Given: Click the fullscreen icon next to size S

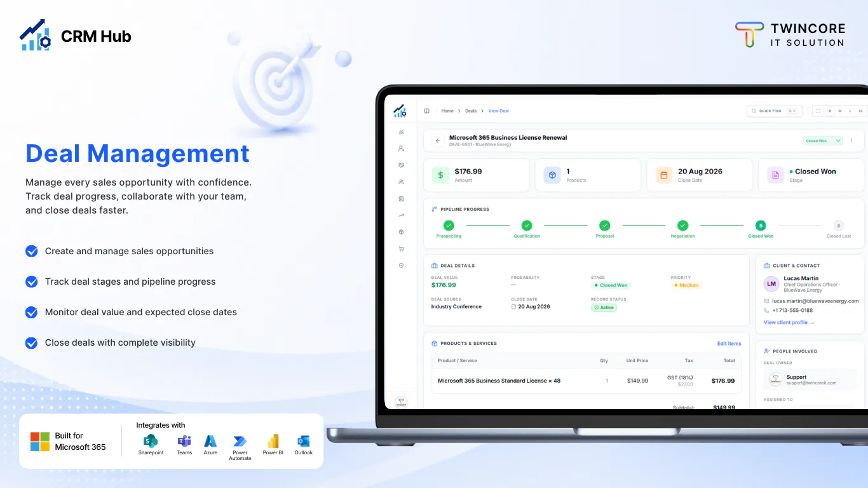Looking at the screenshot, I should (x=818, y=111).
